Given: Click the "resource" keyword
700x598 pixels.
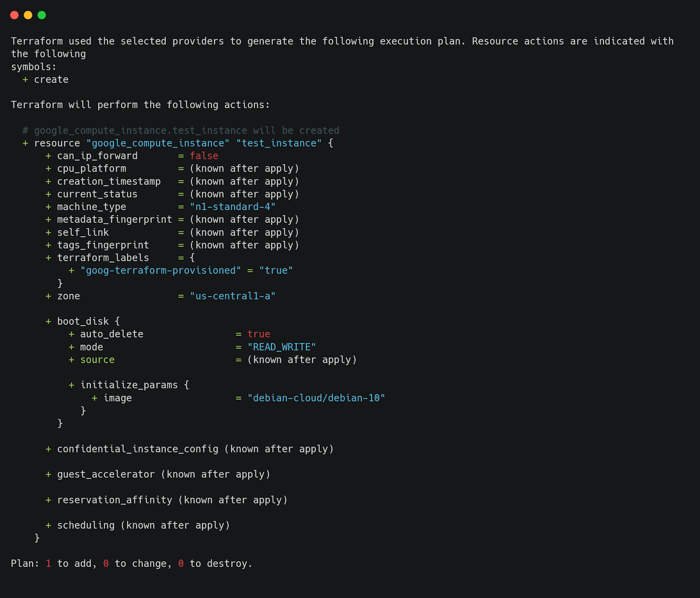Looking at the screenshot, I should [57, 143].
